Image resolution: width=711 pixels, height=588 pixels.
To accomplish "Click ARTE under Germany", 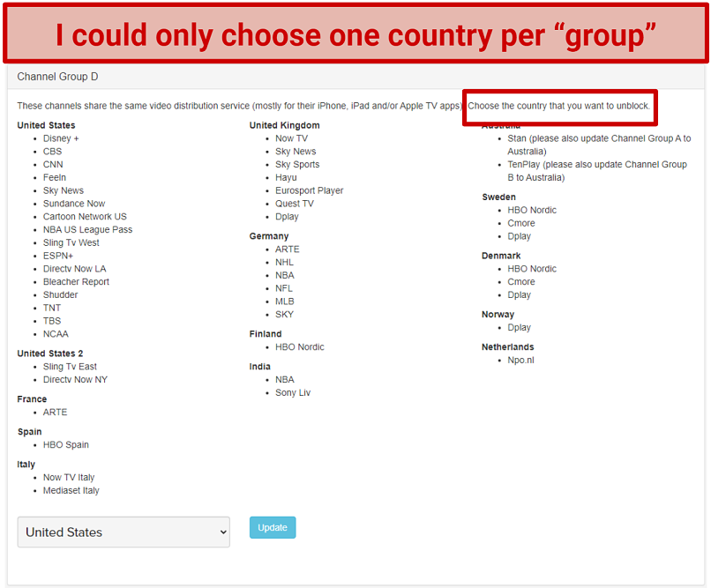I will click(287, 249).
